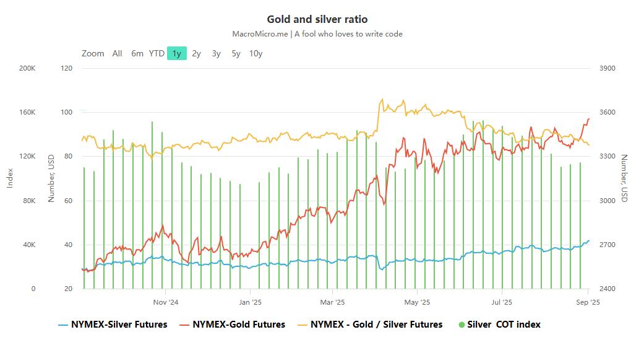The height and width of the screenshot is (340, 644).
Task: Click the Mar '25 x-axis label
Action: pyautogui.click(x=333, y=302)
